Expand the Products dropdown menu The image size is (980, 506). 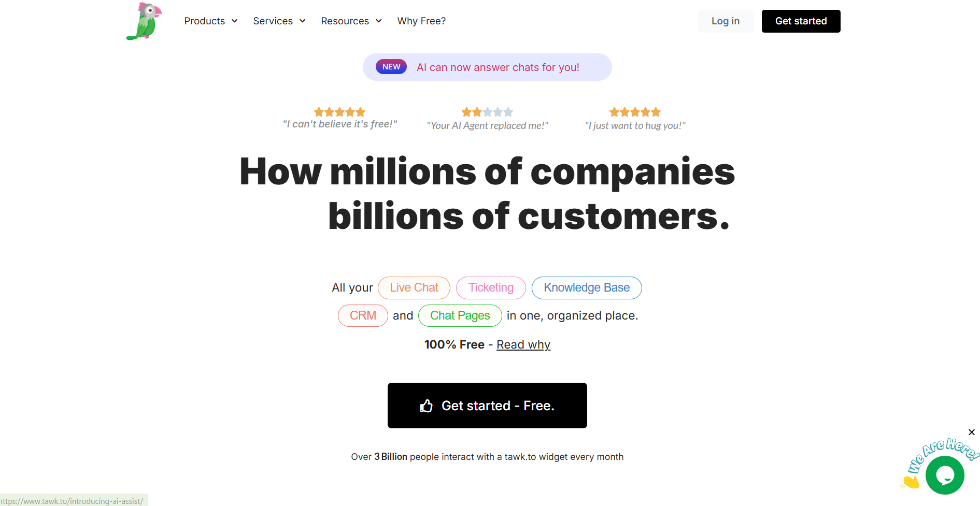[x=210, y=21]
